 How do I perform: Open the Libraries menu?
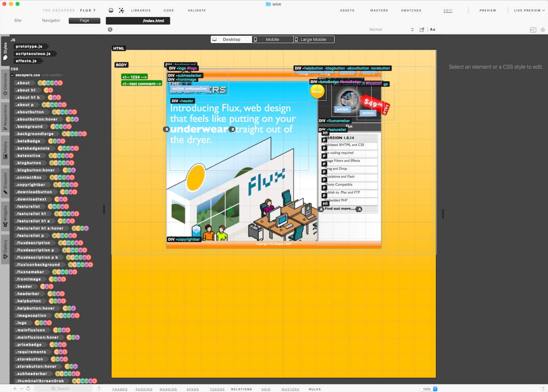point(141,10)
